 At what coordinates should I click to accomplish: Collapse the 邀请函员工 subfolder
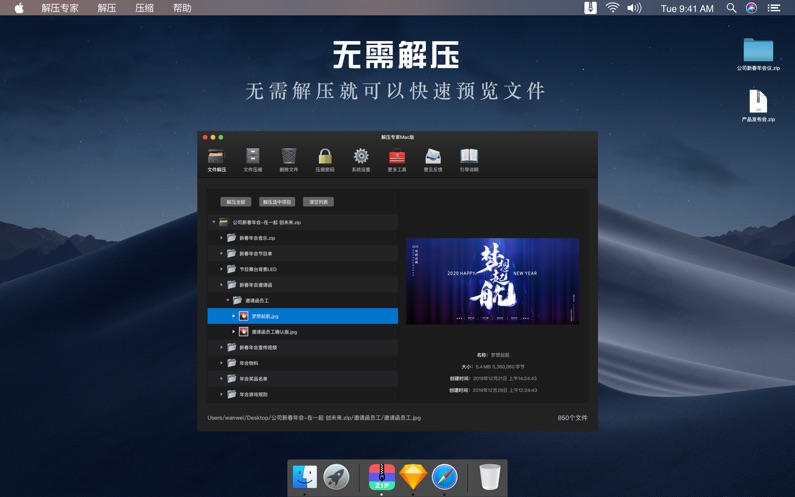pos(228,300)
